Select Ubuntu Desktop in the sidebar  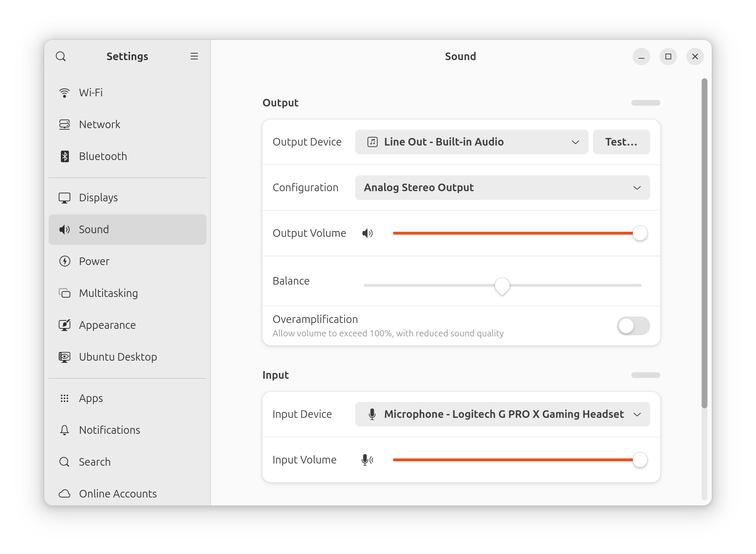point(118,357)
